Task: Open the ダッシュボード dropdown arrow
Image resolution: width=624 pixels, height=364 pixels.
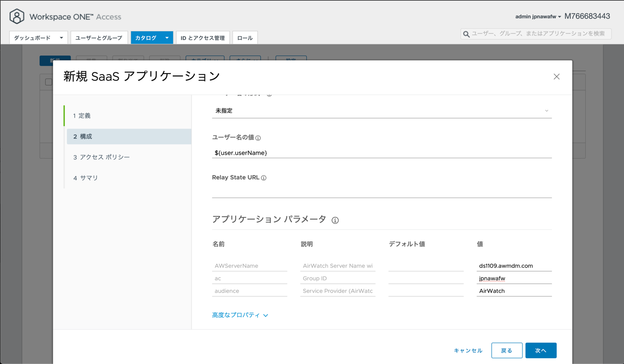Action: 61,38
